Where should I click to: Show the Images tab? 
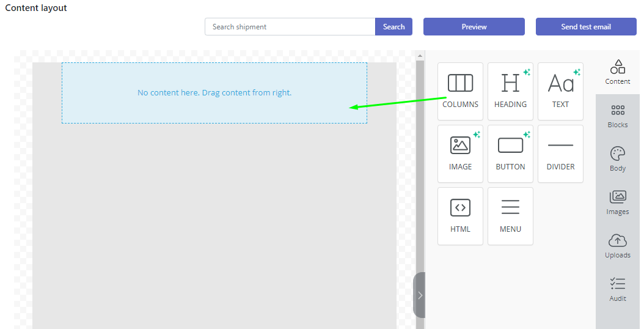[618, 202]
